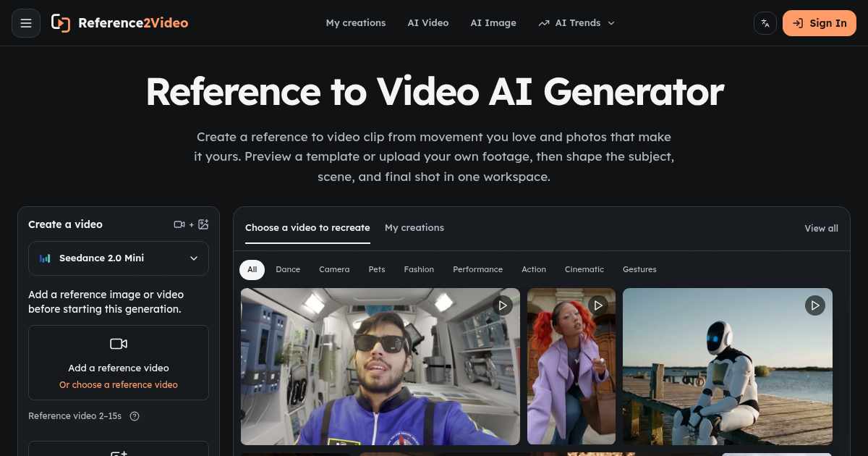868x456 pixels.
Task: Switch to Choose a video to recreate tab
Action: (307, 228)
